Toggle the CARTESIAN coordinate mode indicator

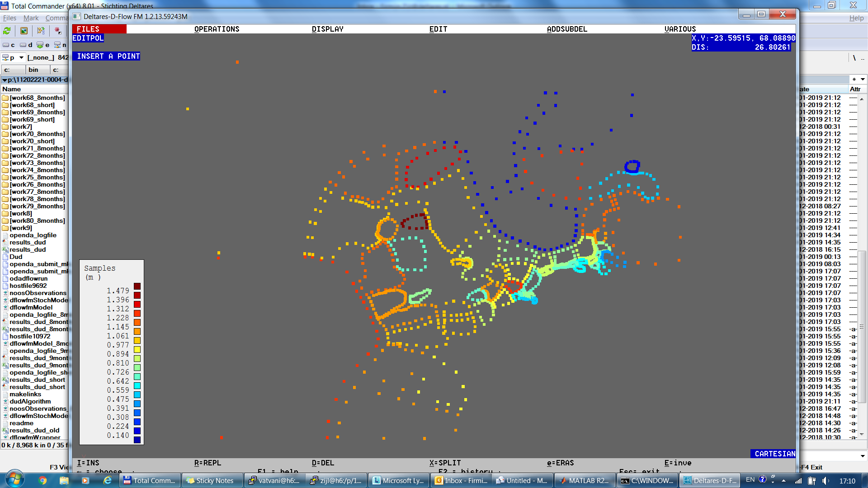click(773, 454)
